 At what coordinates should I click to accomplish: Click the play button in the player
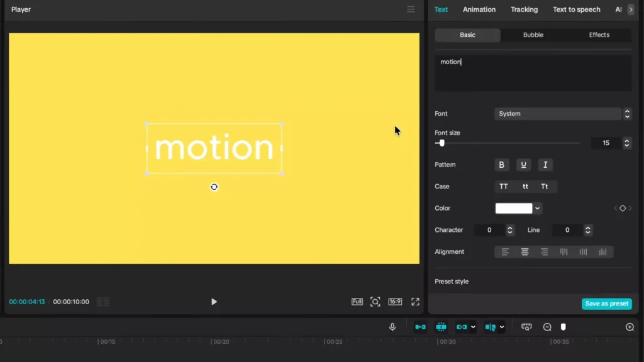pyautogui.click(x=214, y=302)
